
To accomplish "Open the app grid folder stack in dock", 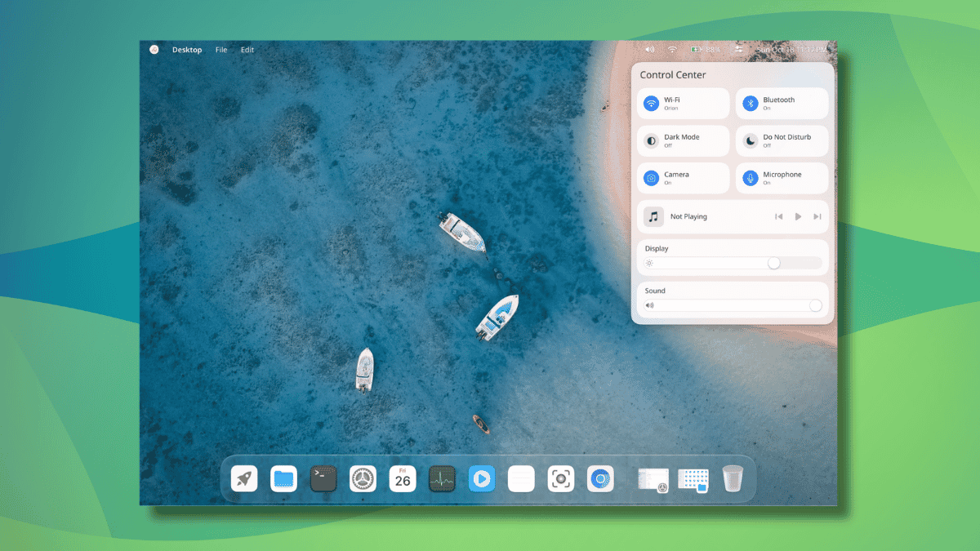I will [x=693, y=479].
